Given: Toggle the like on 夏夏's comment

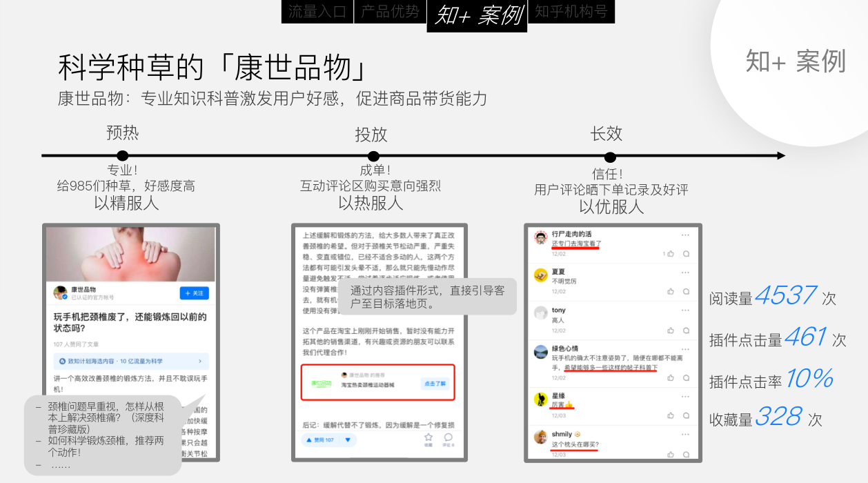Looking at the screenshot, I should click(x=669, y=290).
